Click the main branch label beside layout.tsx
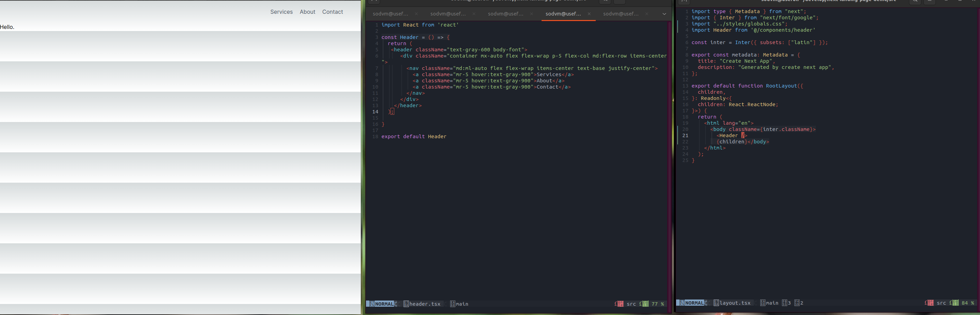 click(772, 303)
